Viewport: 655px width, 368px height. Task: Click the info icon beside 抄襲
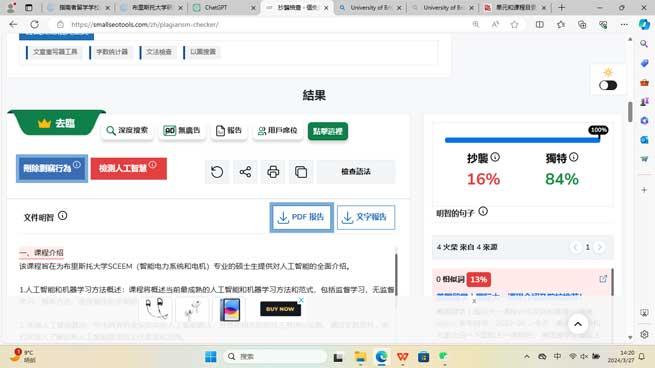pyautogui.click(x=495, y=157)
